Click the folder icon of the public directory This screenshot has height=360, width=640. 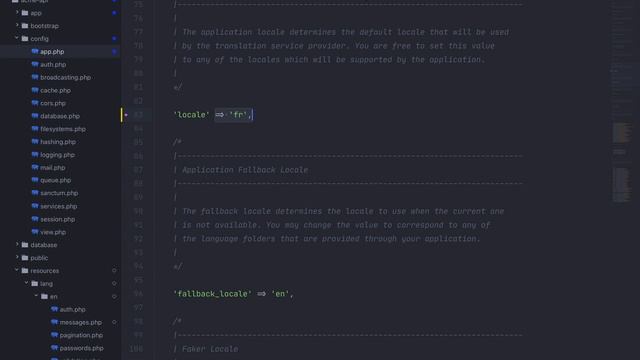(x=25, y=258)
